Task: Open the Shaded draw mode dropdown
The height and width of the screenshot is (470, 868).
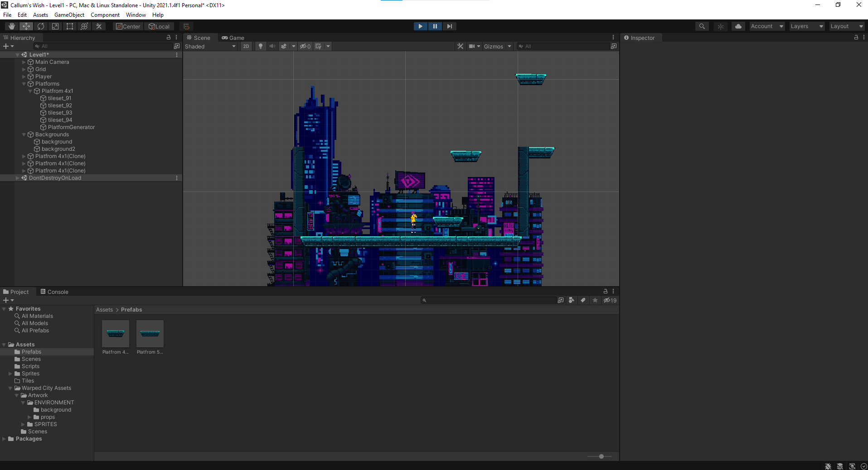Action: coord(210,46)
